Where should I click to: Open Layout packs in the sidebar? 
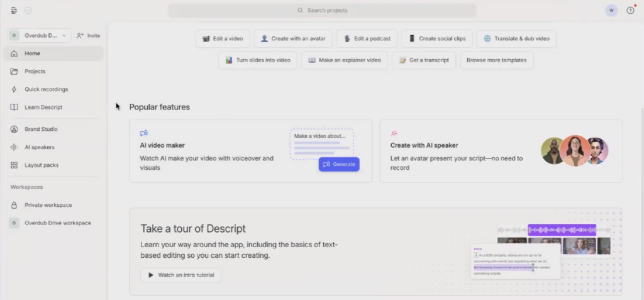(x=53, y=165)
